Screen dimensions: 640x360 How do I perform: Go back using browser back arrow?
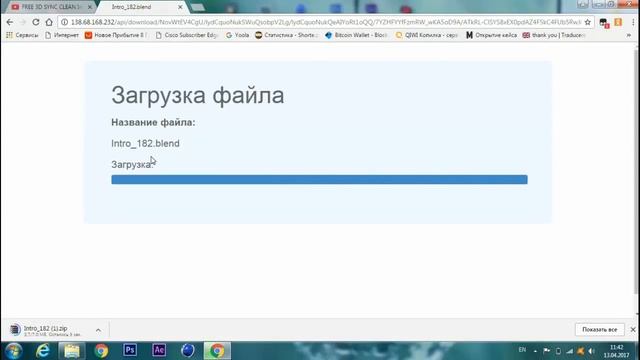pos(10,22)
